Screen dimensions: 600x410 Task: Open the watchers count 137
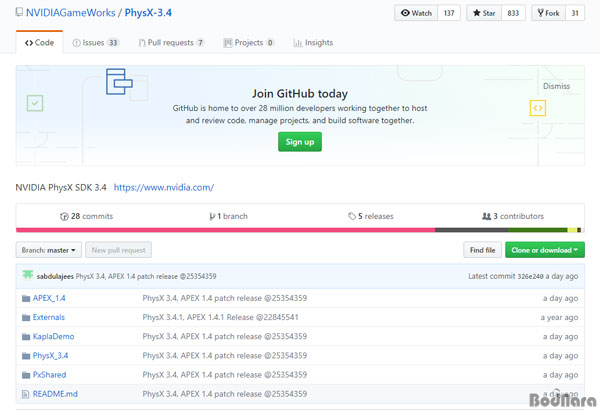coord(449,13)
